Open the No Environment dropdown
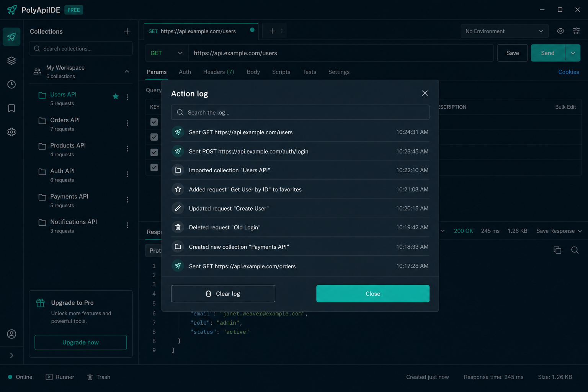Image resolution: width=588 pixels, height=392 pixels. (505, 31)
